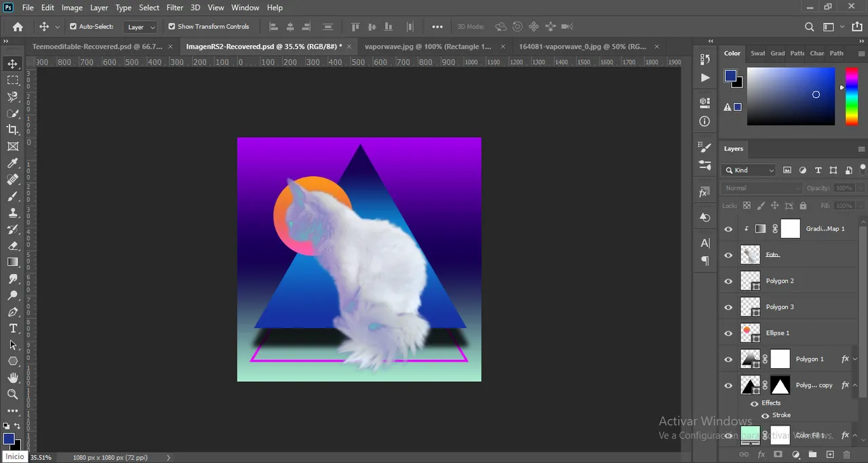Select the Path Selection tool

tap(13, 345)
